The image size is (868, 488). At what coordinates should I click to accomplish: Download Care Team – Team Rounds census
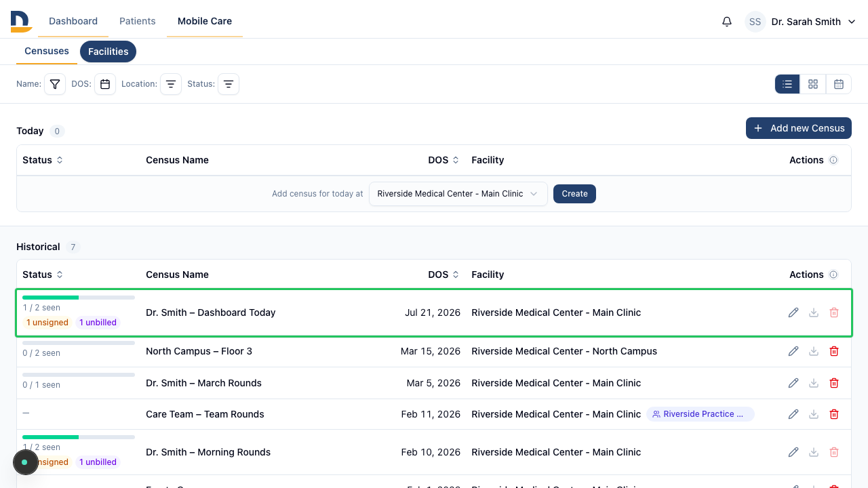(814, 414)
